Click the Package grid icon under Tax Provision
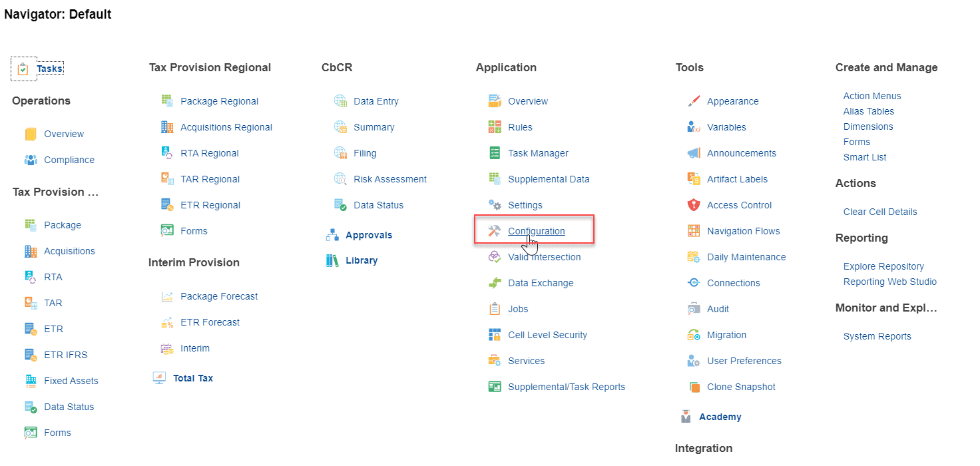980x466 pixels. (31, 225)
